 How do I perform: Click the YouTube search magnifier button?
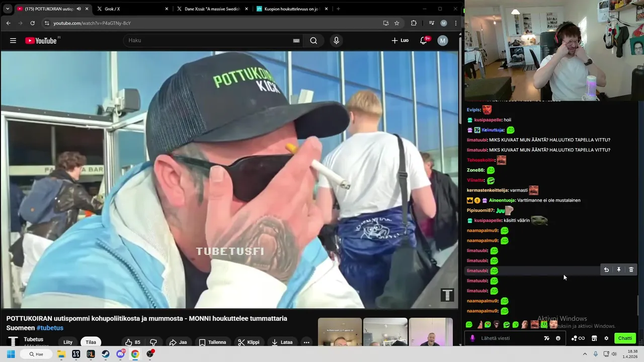(313, 41)
